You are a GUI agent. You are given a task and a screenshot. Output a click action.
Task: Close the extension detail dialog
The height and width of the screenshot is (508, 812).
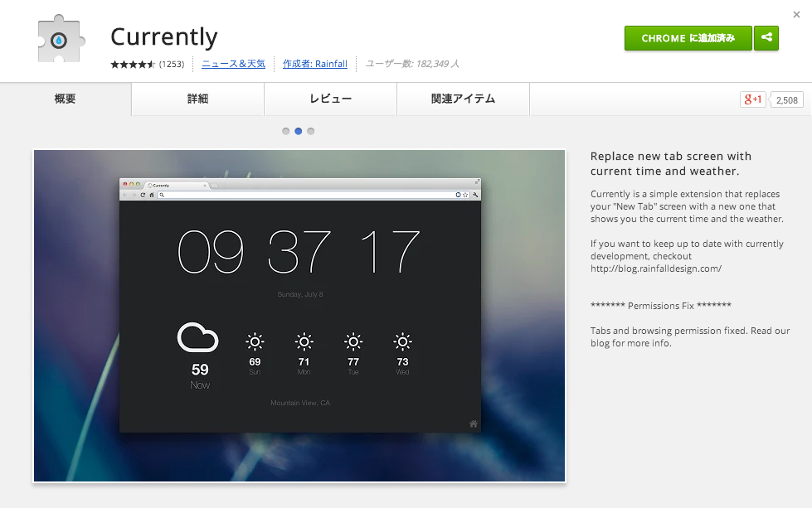(x=796, y=14)
